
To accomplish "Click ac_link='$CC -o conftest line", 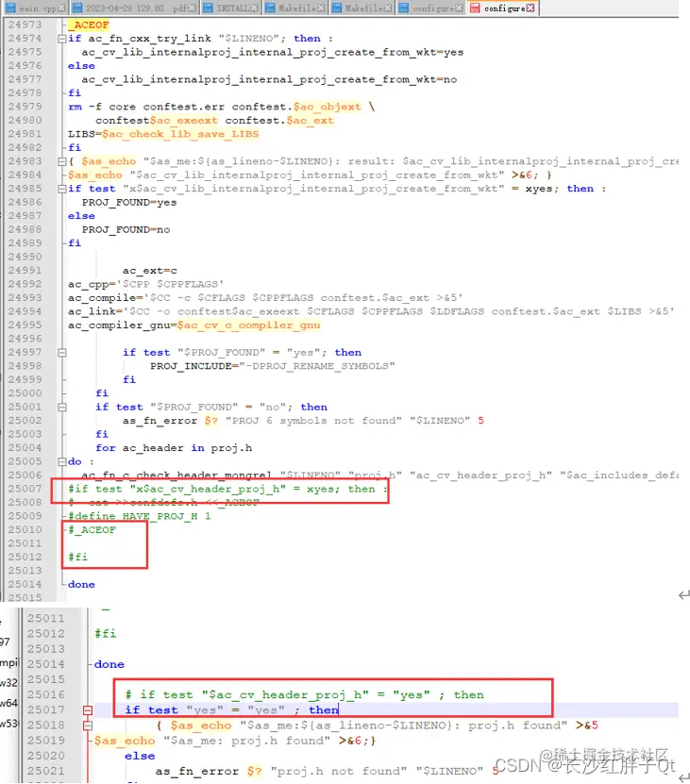I will coord(371,311).
